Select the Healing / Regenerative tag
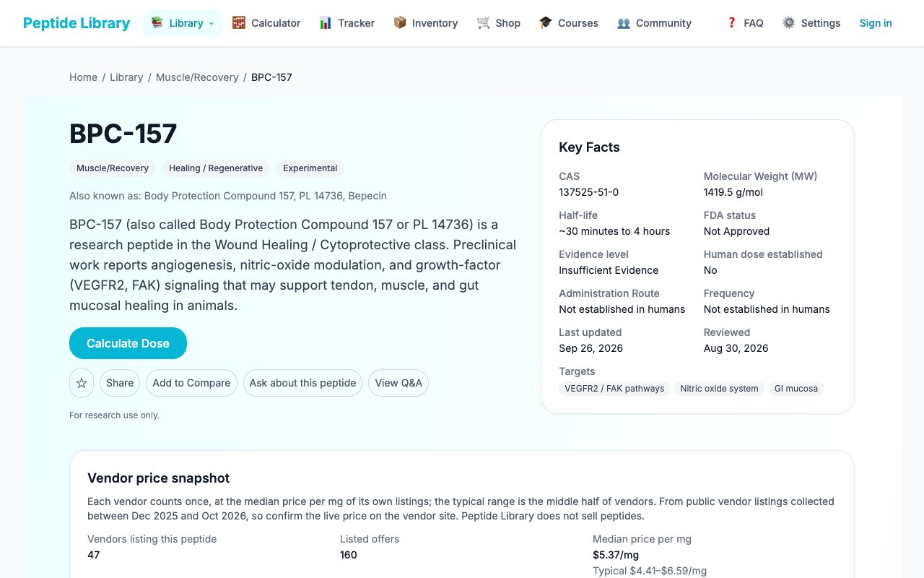924x578 pixels. coord(216,168)
